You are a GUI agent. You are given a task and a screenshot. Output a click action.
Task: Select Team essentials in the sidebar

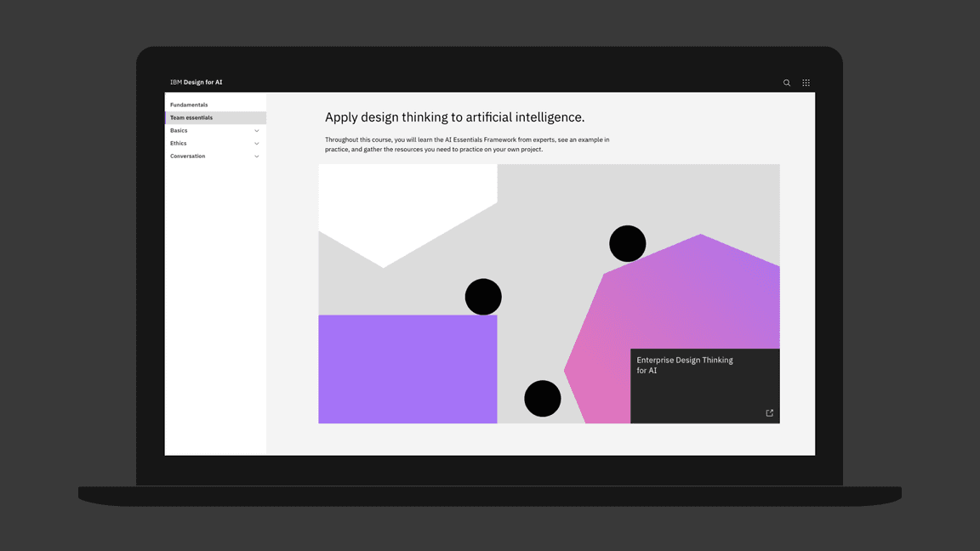(x=191, y=117)
